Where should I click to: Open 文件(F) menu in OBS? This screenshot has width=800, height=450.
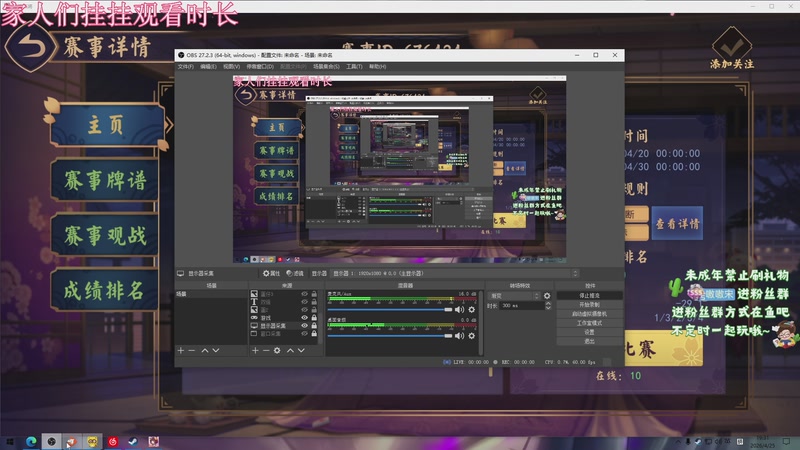[x=186, y=67]
